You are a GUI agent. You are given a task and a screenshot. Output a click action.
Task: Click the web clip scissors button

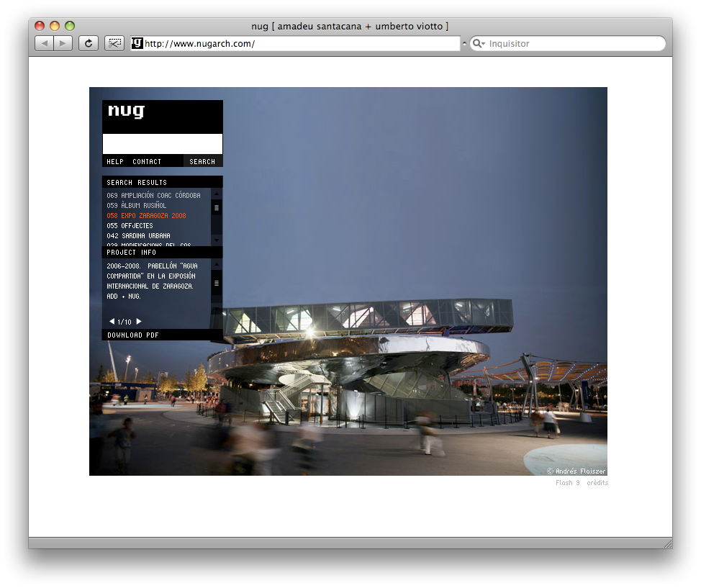pos(114,43)
